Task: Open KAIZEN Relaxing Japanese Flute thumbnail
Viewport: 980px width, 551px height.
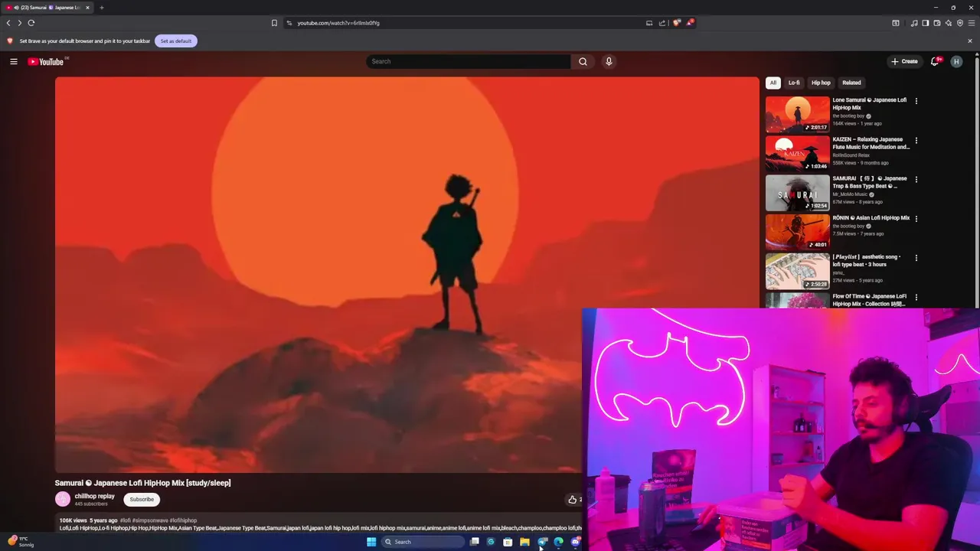Action: coord(797,153)
